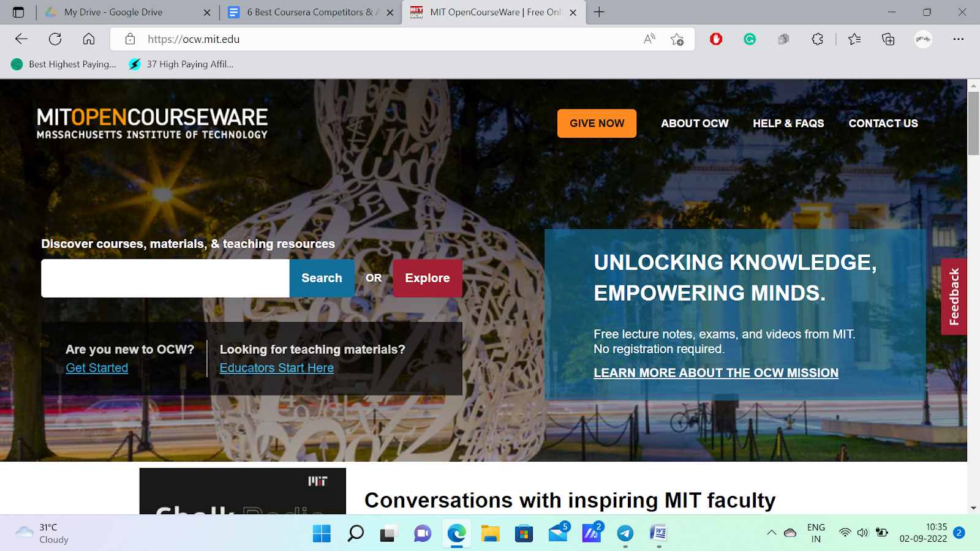Close the 6 Best Coursera Competitors tab
This screenshot has width=980, height=551.
(390, 12)
